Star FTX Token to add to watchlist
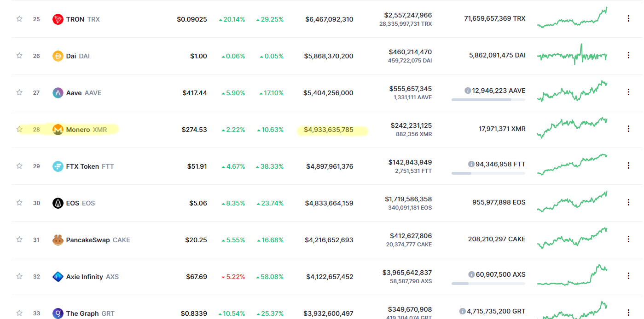 (x=19, y=166)
